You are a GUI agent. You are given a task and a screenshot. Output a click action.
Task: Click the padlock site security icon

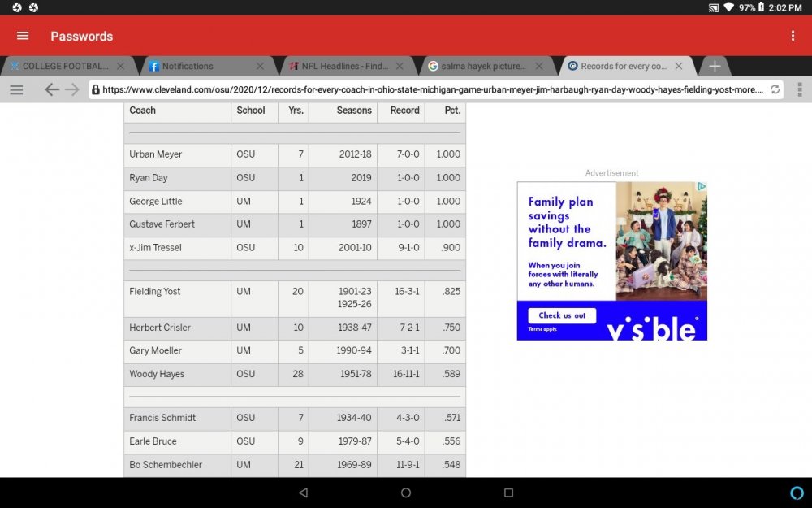pos(95,89)
